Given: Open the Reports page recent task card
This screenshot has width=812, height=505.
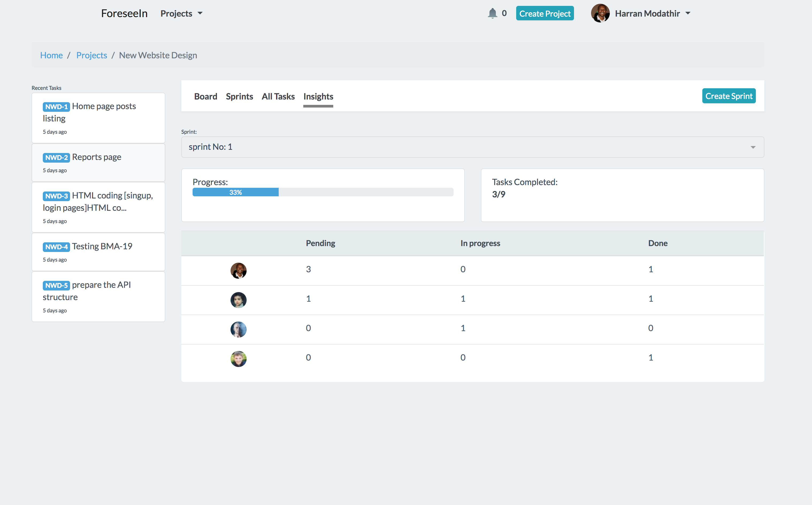Looking at the screenshot, I should tap(98, 163).
